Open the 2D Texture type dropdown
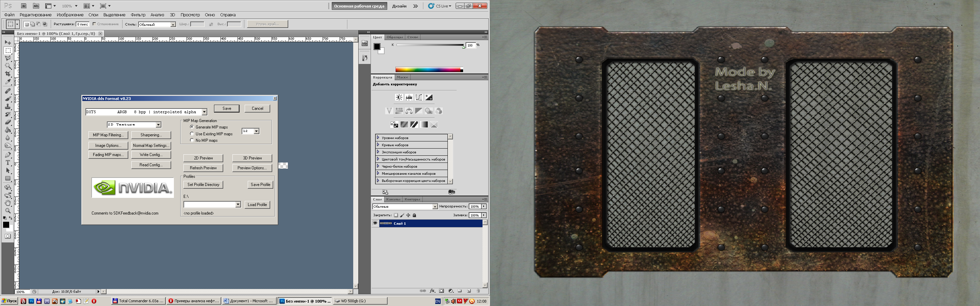The width and height of the screenshot is (980, 306). (x=158, y=125)
